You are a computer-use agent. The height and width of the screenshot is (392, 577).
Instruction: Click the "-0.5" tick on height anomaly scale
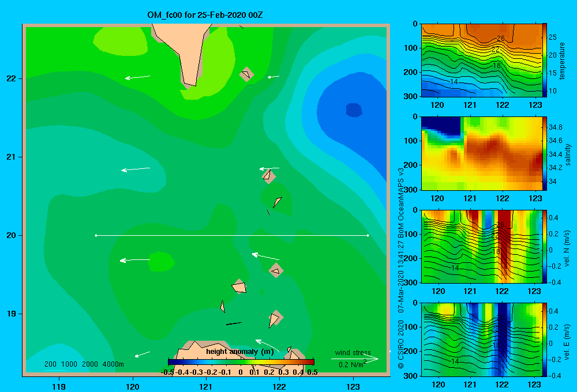pos(167,372)
